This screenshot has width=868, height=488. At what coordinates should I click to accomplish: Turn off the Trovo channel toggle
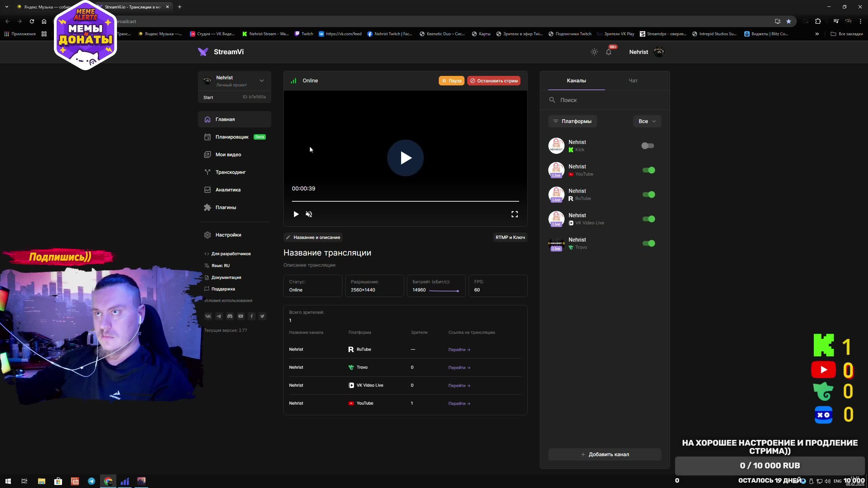tap(648, 243)
